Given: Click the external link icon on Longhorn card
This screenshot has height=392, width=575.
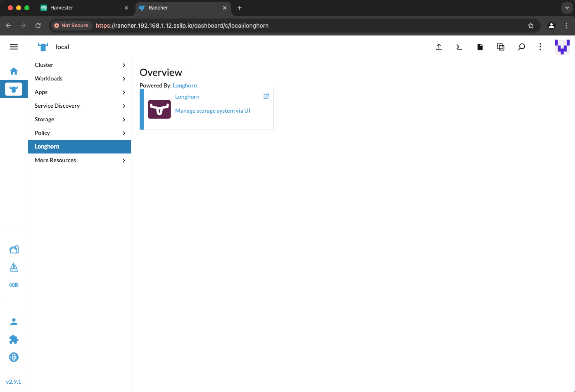Looking at the screenshot, I should pyautogui.click(x=266, y=96).
